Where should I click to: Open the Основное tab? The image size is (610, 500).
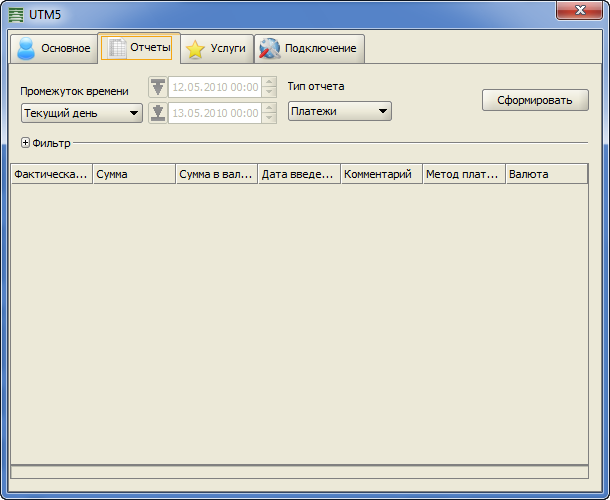(54, 48)
